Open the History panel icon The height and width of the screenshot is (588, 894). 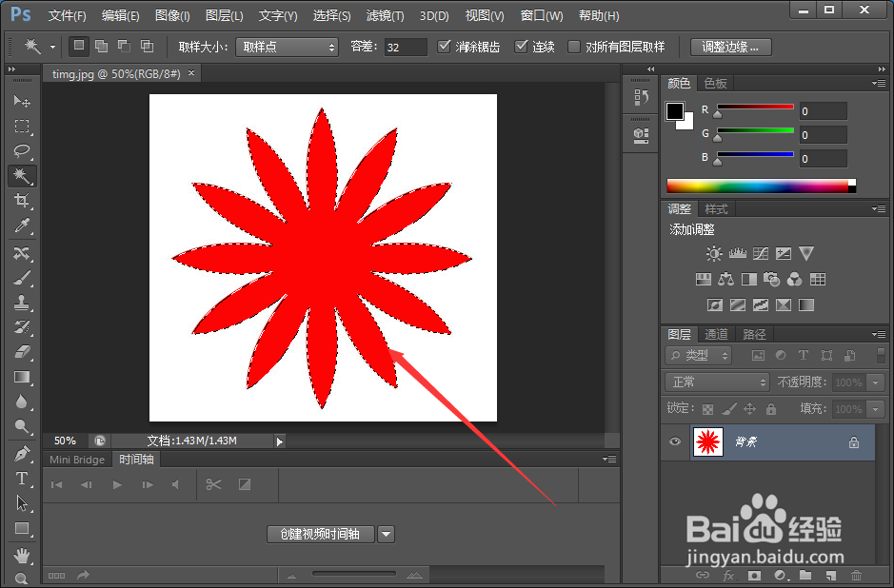[641, 98]
